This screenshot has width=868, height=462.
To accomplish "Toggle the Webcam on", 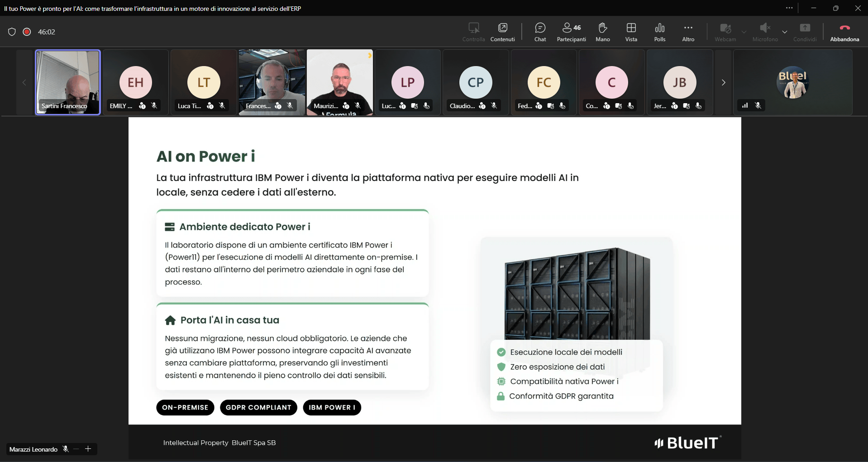I will (x=725, y=32).
